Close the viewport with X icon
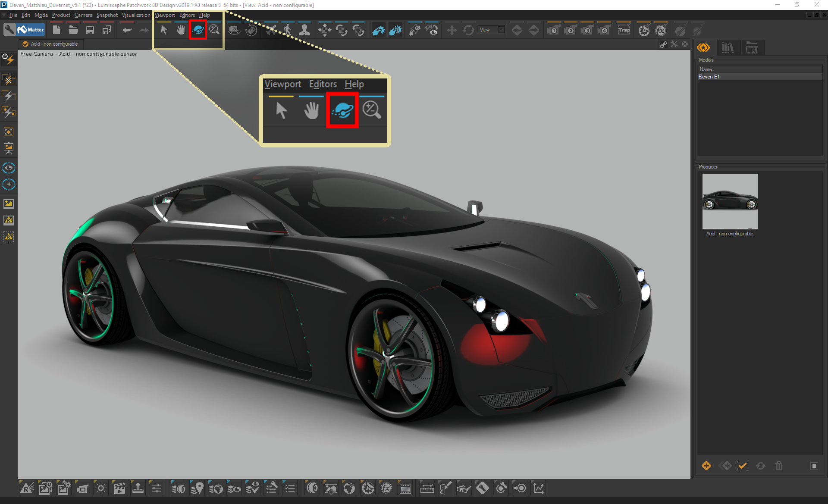Image resolution: width=828 pixels, height=504 pixels. click(685, 44)
